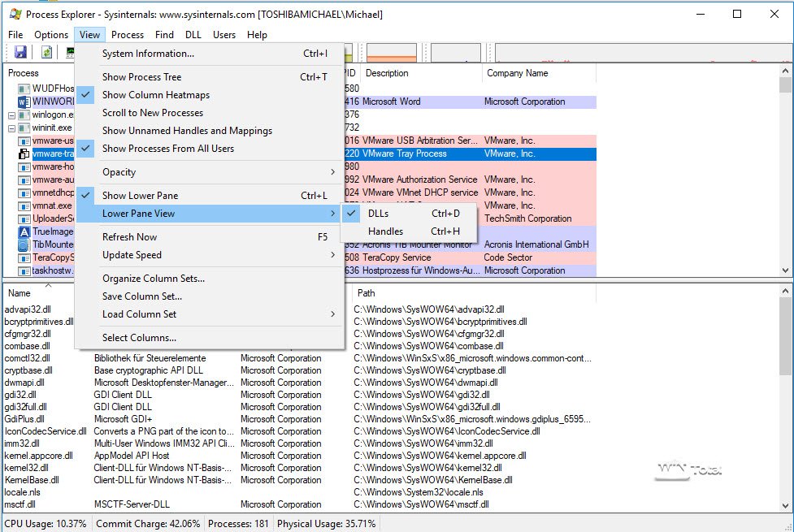This screenshot has width=794, height=532.
Task: Click the orange CPU usage mini graph
Action: tap(392, 52)
